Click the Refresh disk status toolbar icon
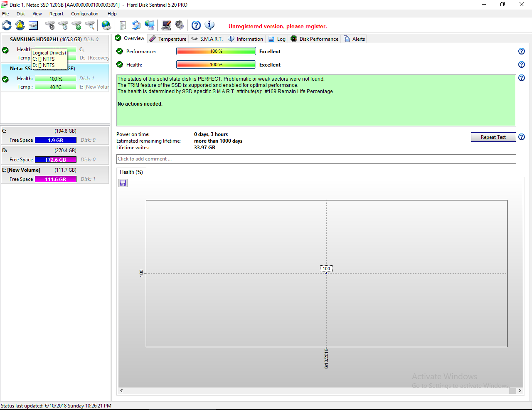532x410 pixels. 7,25
